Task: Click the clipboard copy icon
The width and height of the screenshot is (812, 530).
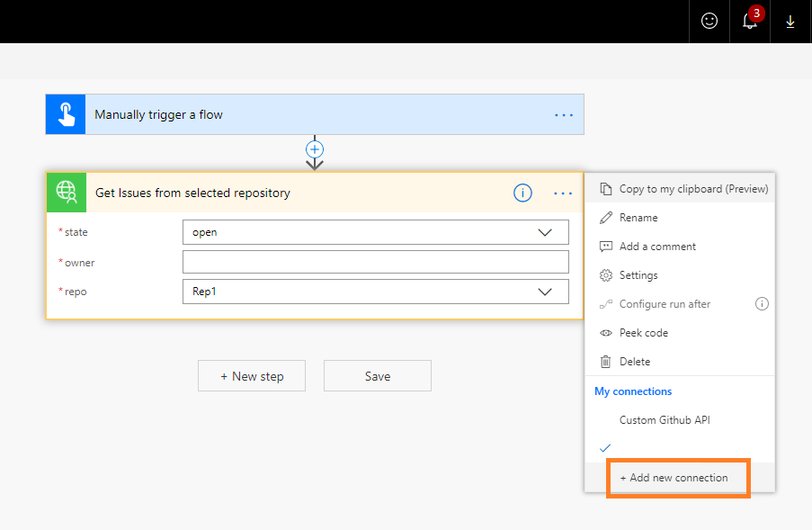Action: click(605, 189)
